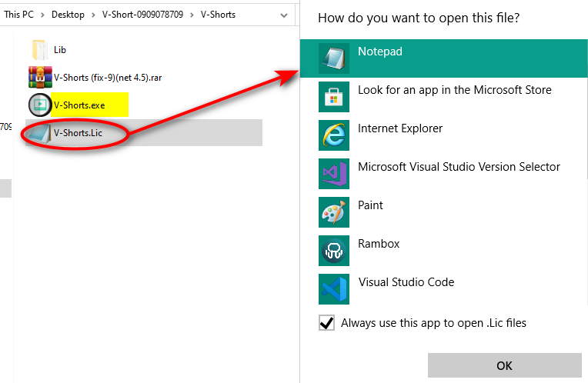Screen dimensions: 588x383
Task: Select Microsoft Visual Studio Version Selector label
Action: pos(459,167)
